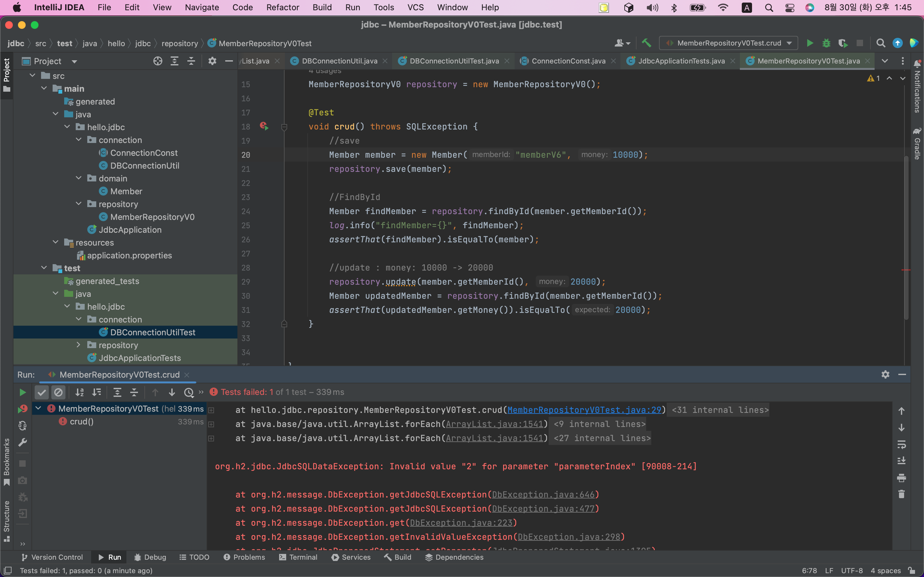This screenshot has width=924, height=577.
Task: Click the DBConnectionUtilTest.java tab
Action: tap(455, 61)
